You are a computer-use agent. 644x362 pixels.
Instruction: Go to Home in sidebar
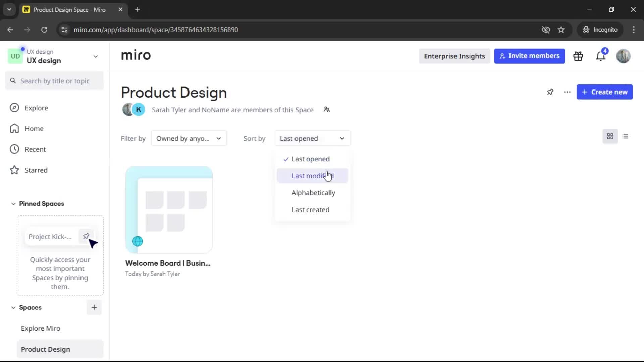[34, 129]
